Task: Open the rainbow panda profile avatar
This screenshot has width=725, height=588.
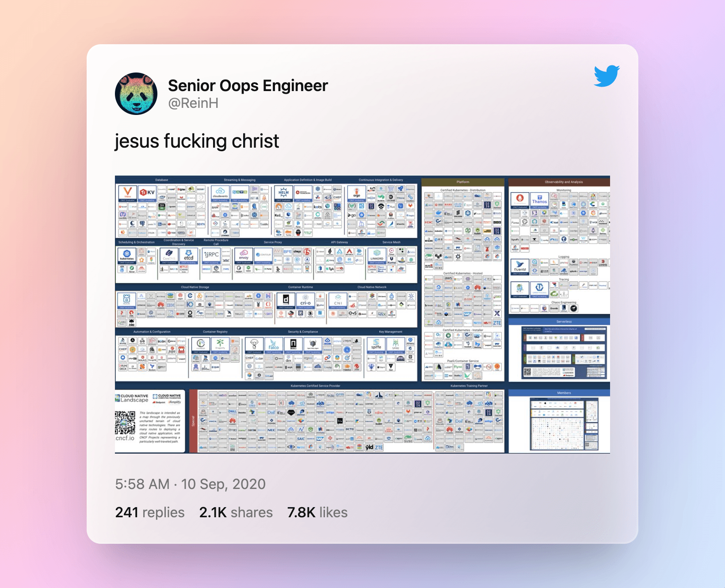Action: 136,94
